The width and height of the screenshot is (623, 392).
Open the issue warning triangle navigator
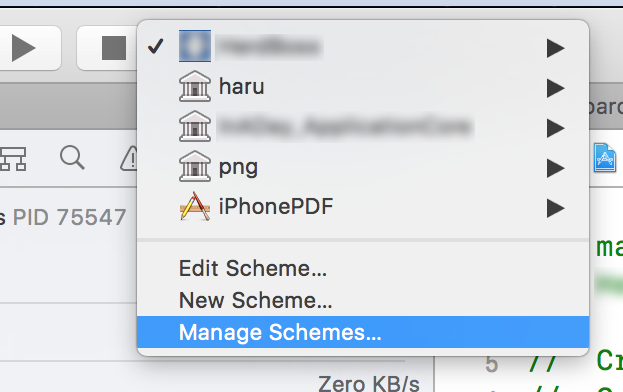click(x=130, y=158)
